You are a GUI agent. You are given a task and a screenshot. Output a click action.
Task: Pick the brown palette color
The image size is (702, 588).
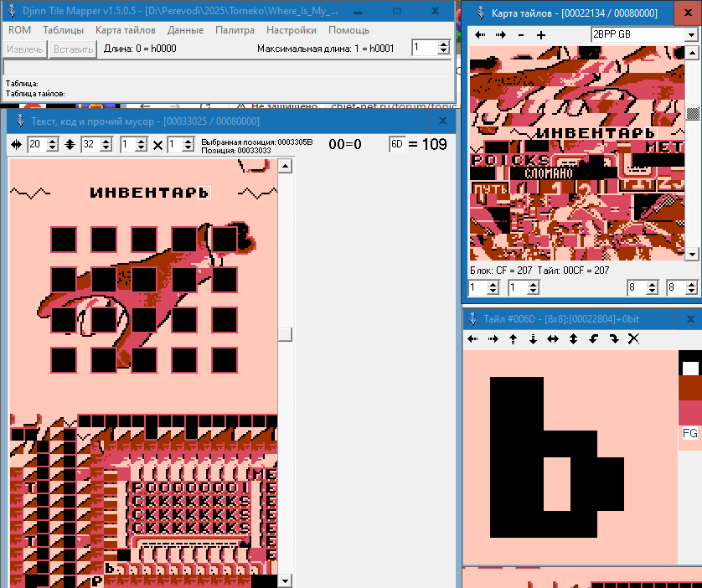point(690,388)
